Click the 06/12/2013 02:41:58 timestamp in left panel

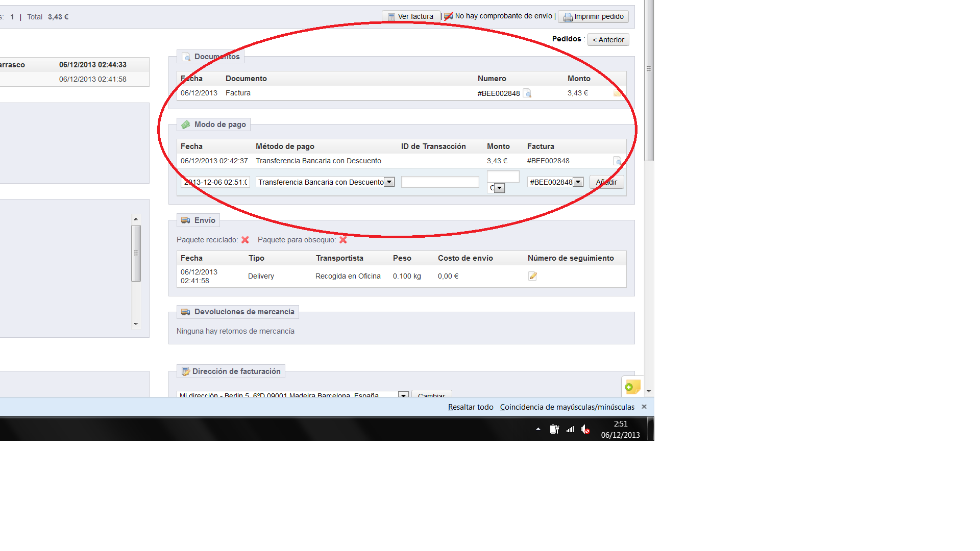coord(93,79)
